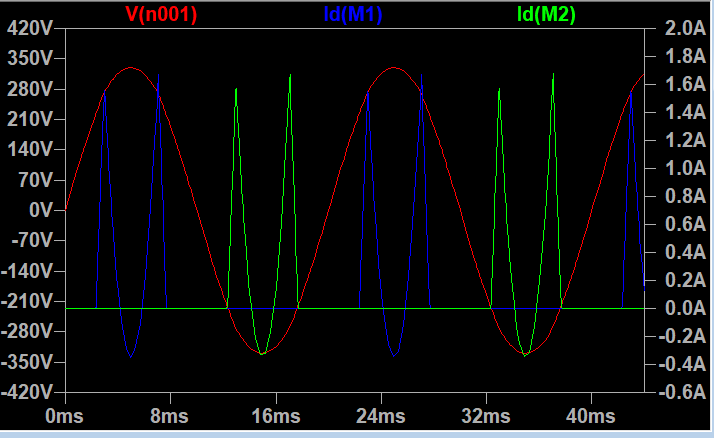Click the 8ms time axis label
The height and width of the screenshot is (438, 714).
[x=169, y=416]
